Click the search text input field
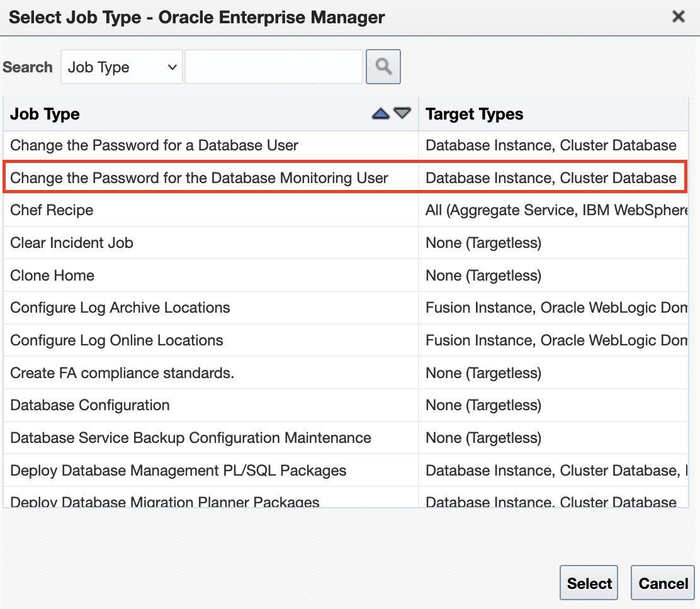 [x=274, y=67]
